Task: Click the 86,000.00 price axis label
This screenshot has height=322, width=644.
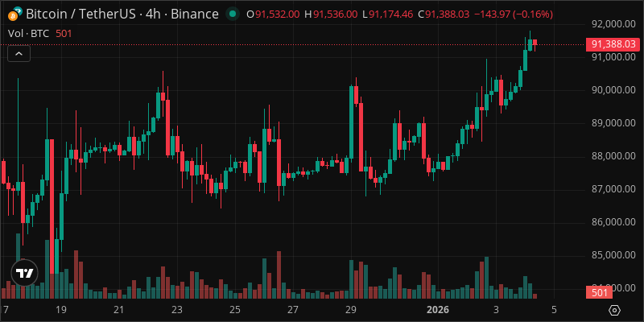Action: click(613, 223)
